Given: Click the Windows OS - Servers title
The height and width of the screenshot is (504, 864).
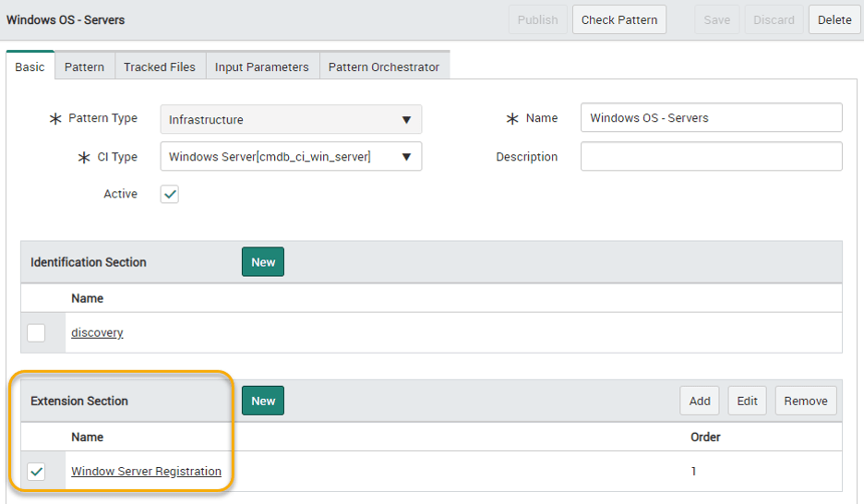Looking at the screenshot, I should [66, 19].
